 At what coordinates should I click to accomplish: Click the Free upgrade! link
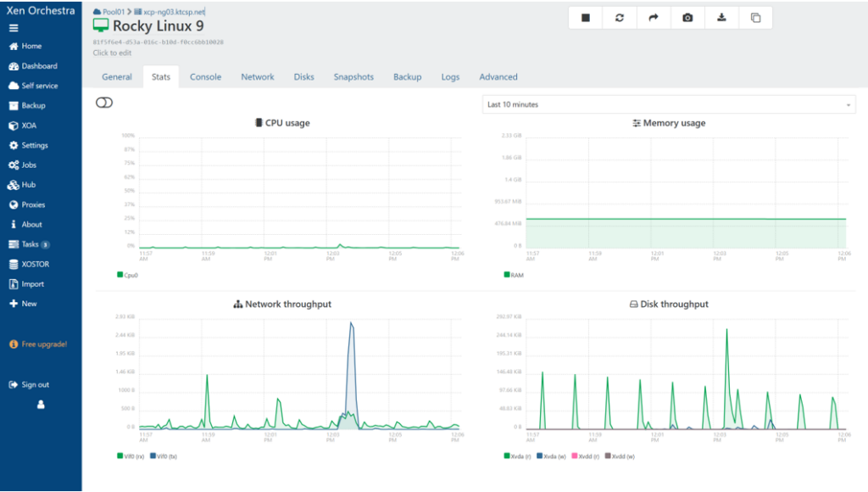tap(43, 344)
